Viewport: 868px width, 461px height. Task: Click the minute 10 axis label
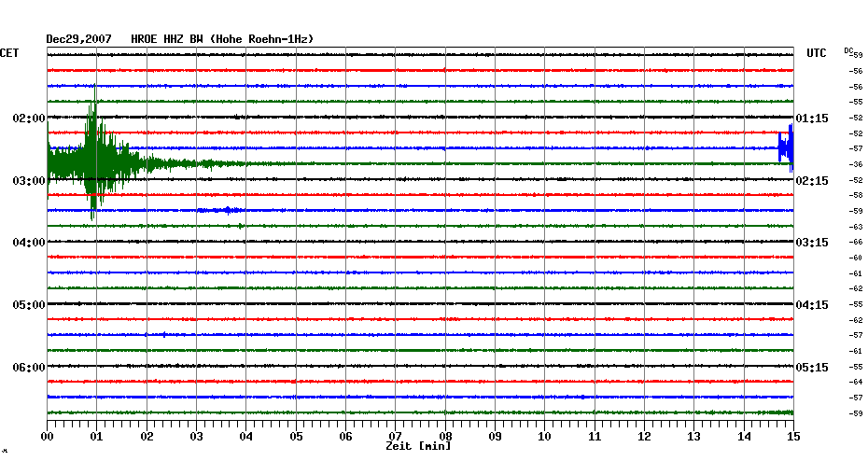point(545,436)
